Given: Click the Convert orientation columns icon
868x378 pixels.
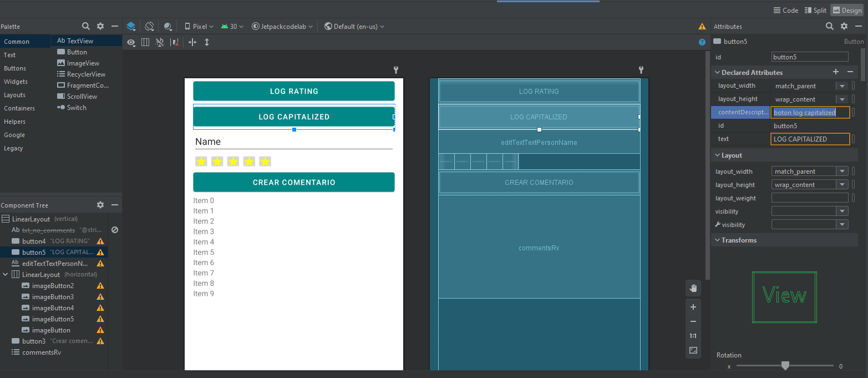Looking at the screenshot, I should 145,42.
